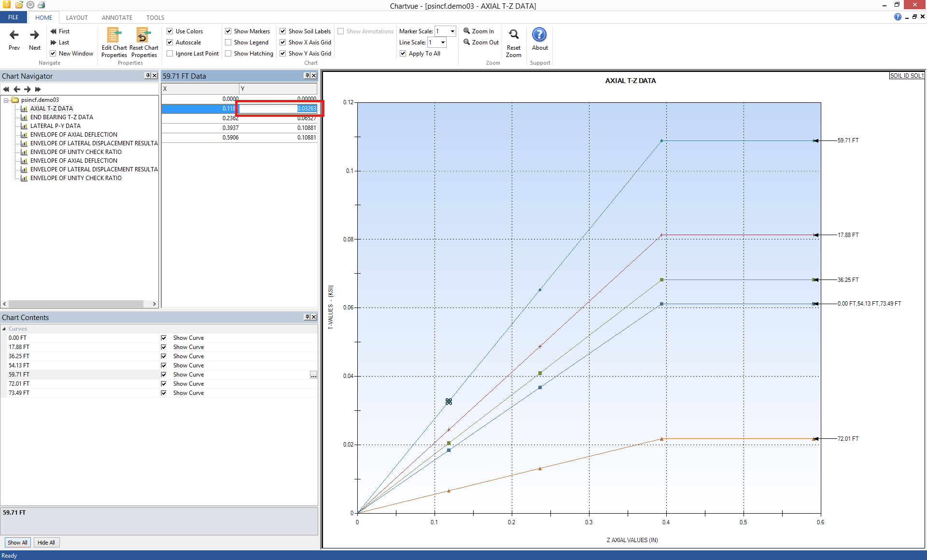Click the Prev navigation arrow
927x560 pixels.
point(14,39)
